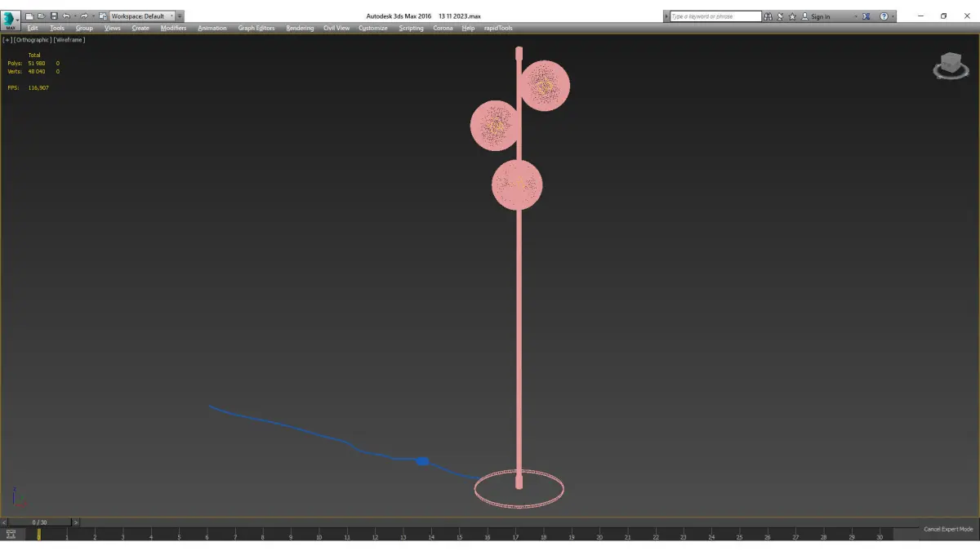This screenshot has width=980, height=551.
Task: Open the 3ds Max application menu button
Action: point(11,19)
